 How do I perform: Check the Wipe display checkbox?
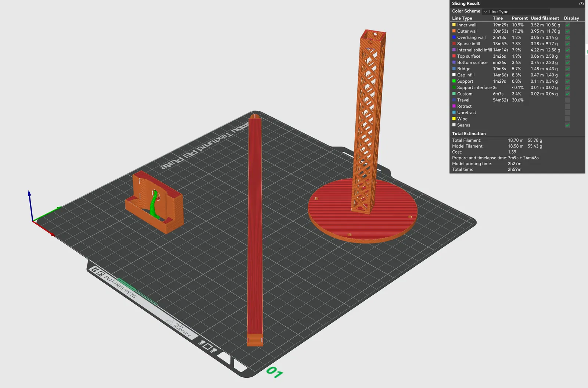pyautogui.click(x=568, y=119)
